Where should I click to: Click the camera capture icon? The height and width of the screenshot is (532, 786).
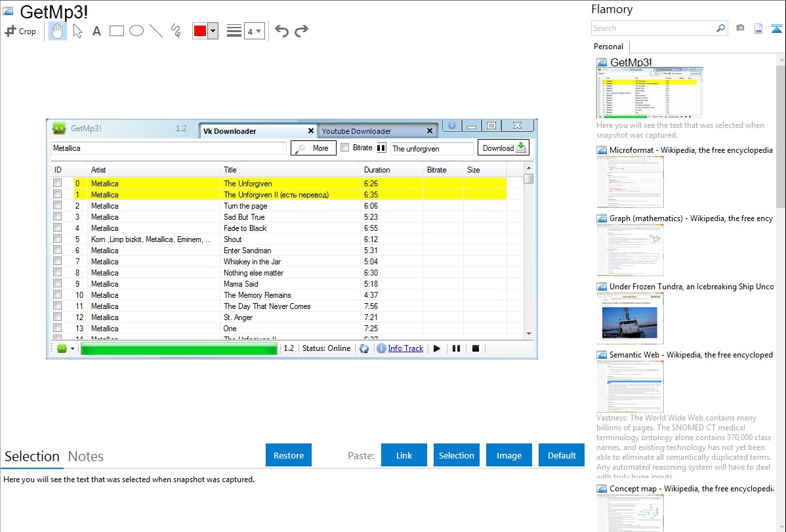(x=740, y=28)
